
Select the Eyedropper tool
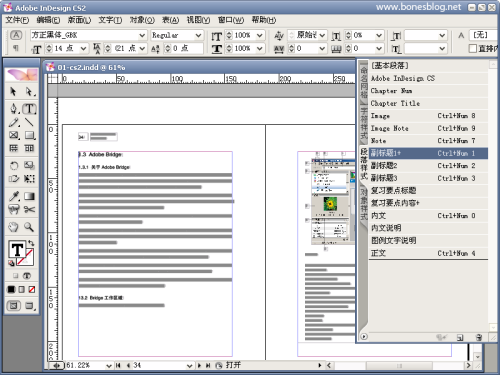13,196
